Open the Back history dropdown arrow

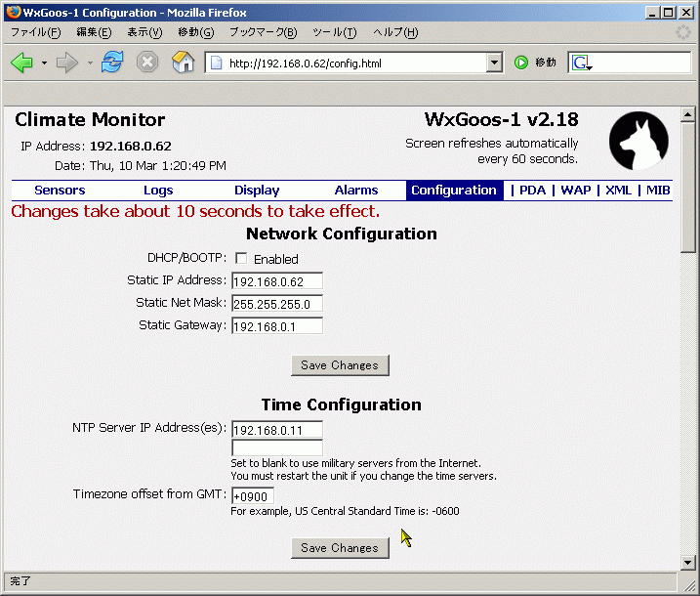[x=44, y=63]
